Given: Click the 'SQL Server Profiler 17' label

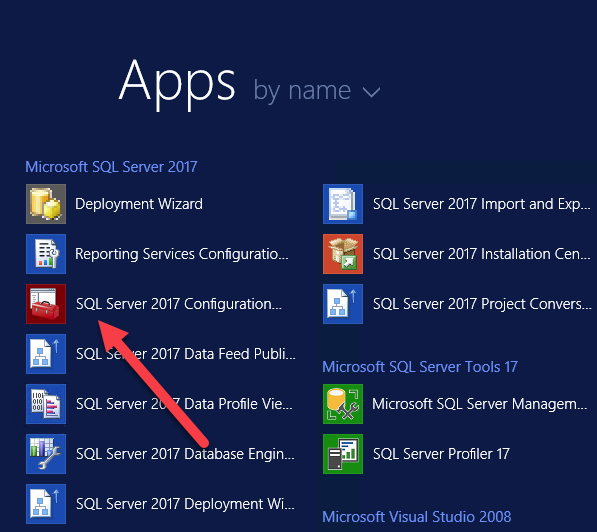Looking at the screenshot, I should click(441, 454).
